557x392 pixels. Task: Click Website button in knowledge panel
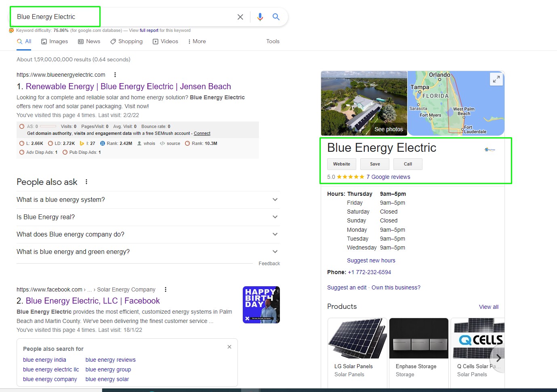tap(342, 164)
